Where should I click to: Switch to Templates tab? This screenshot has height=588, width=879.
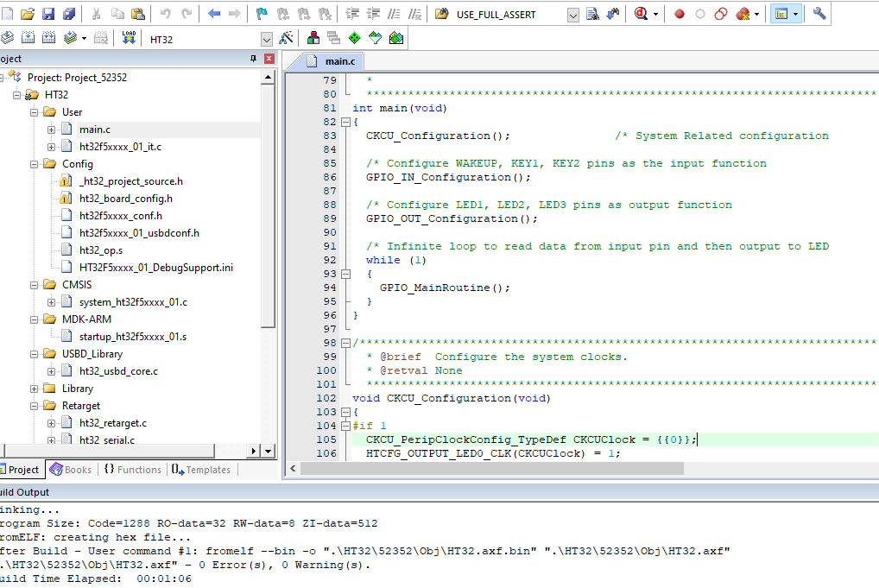[x=201, y=470]
